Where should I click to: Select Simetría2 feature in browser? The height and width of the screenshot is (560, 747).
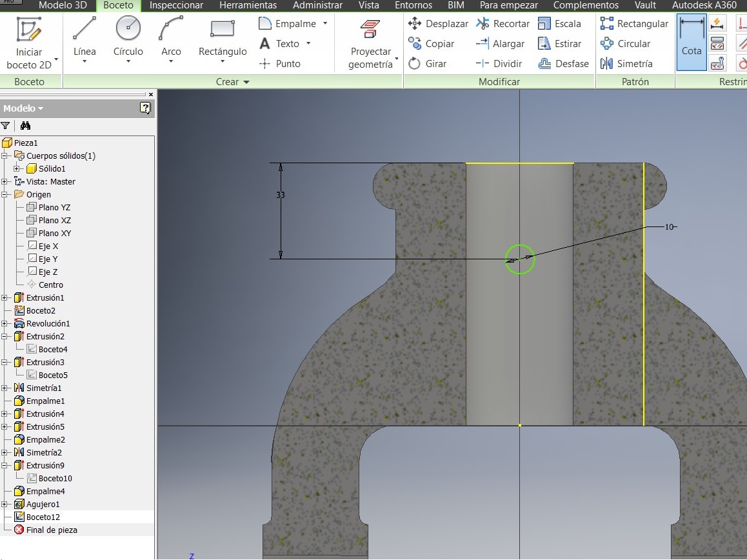point(37,452)
